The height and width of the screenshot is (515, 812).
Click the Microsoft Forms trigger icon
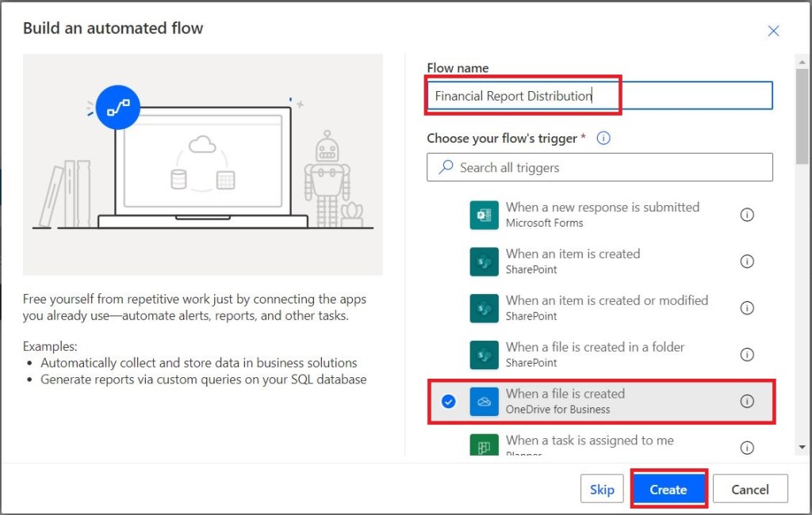(484, 215)
